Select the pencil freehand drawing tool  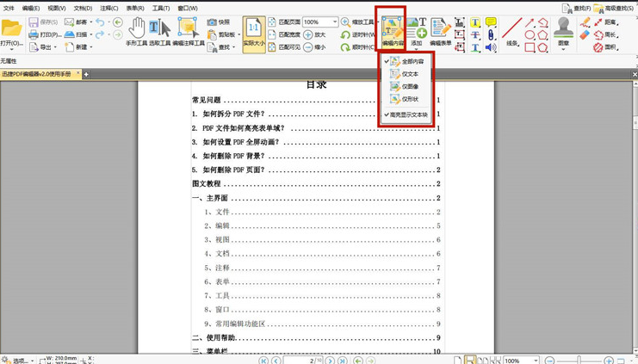coord(585,22)
